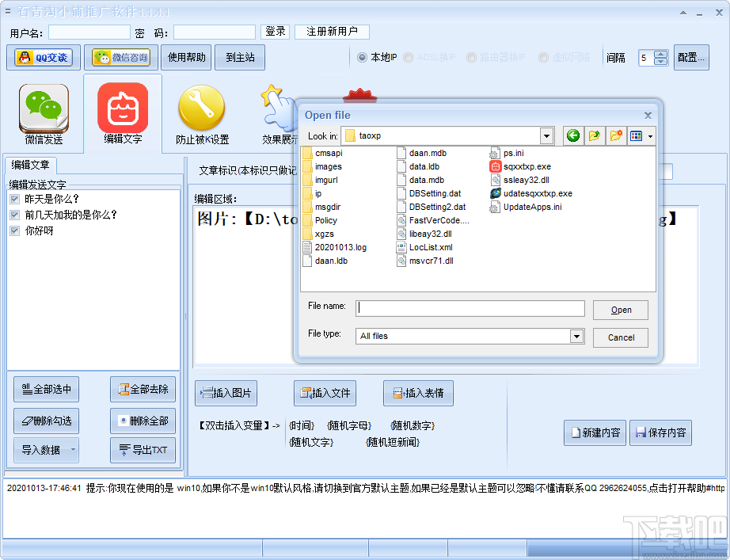730x560 pixels.
Task: Select the images folder
Action: pos(322,167)
